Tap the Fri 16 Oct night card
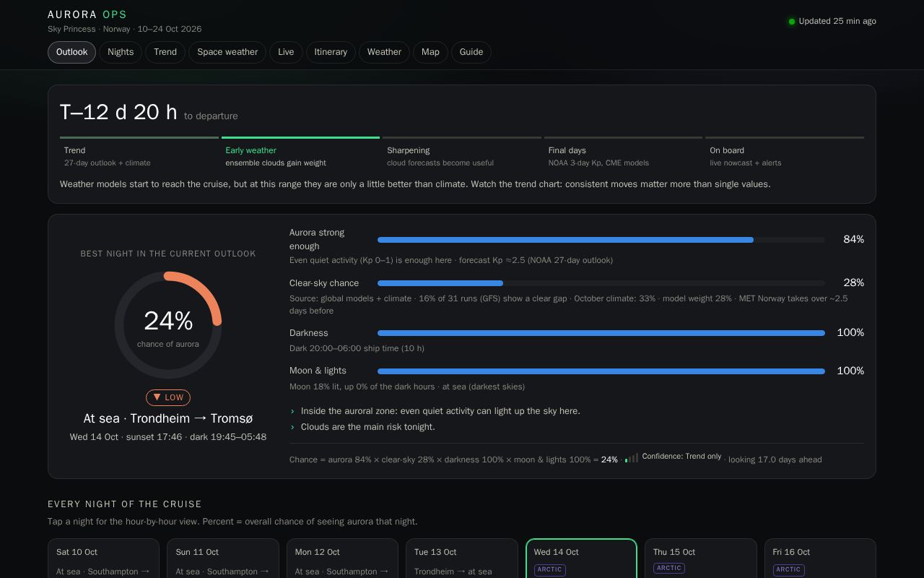The image size is (924, 578). click(x=820, y=558)
